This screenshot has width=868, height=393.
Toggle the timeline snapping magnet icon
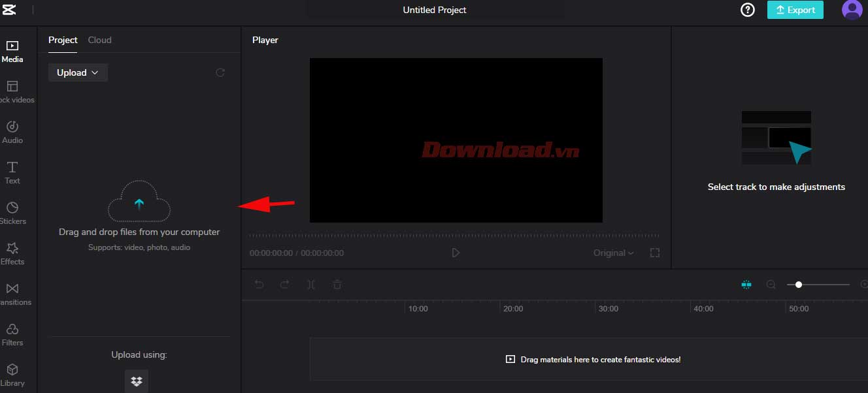746,285
